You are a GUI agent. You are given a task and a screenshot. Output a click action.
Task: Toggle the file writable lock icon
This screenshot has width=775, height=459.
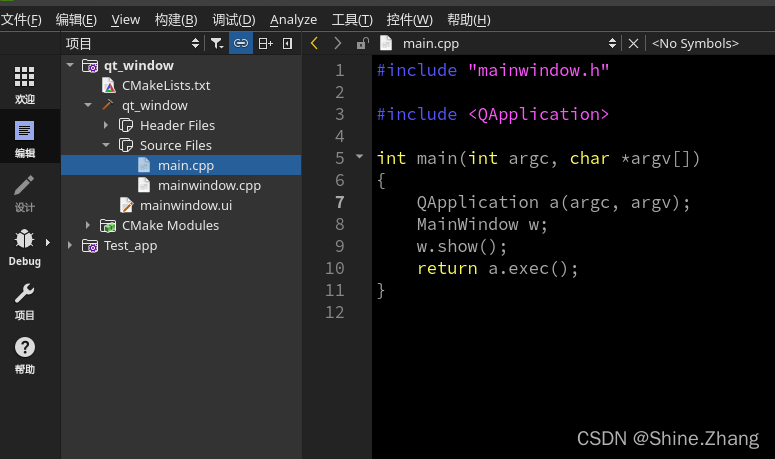tap(362, 43)
